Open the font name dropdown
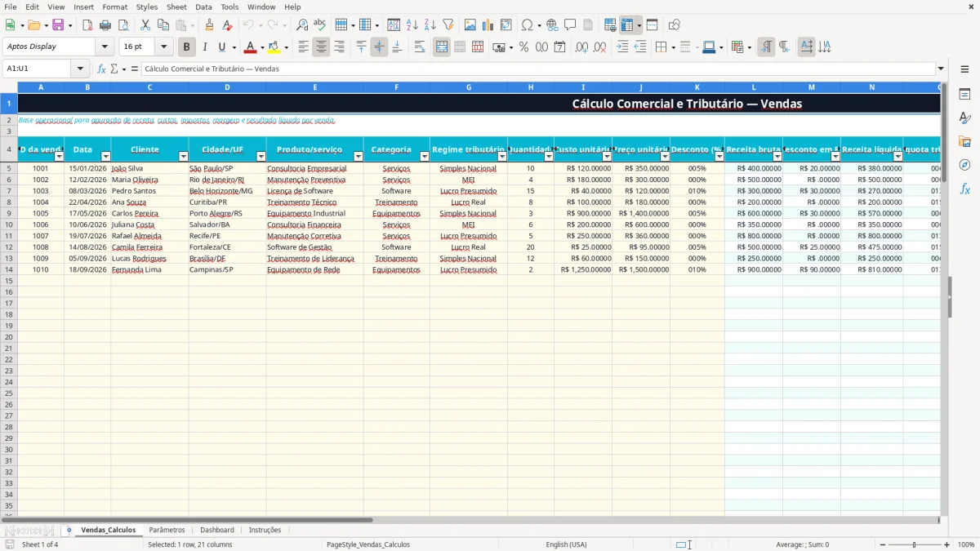Image resolution: width=980 pixels, height=551 pixels. click(x=105, y=47)
